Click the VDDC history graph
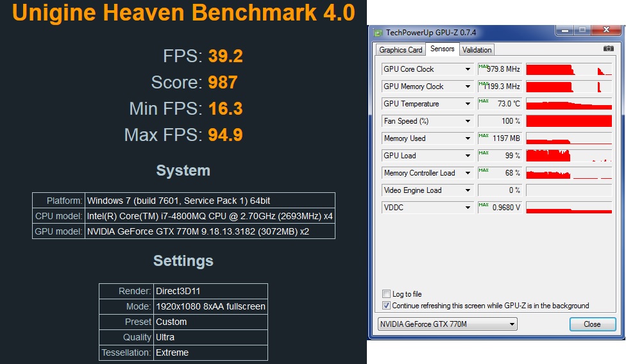 coord(569,208)
